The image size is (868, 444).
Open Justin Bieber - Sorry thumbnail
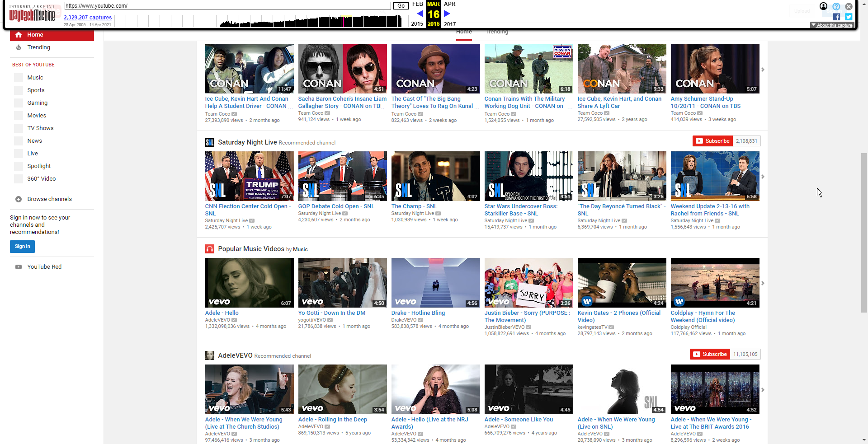point(529,283)
